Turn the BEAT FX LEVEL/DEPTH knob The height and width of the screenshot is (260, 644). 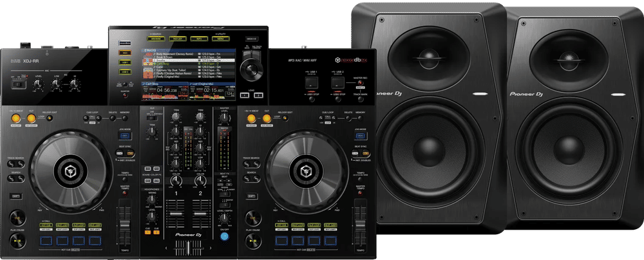(224, 218)
